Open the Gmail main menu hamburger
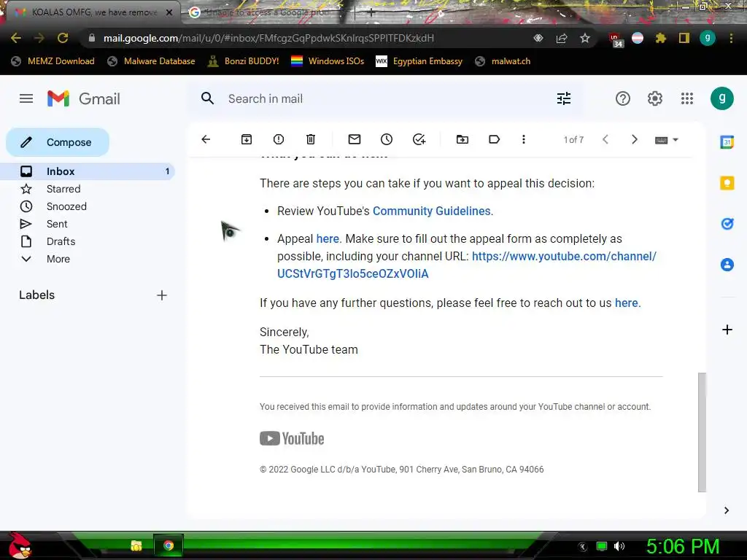The image size is (747, 560). click(x=26, y=98)
